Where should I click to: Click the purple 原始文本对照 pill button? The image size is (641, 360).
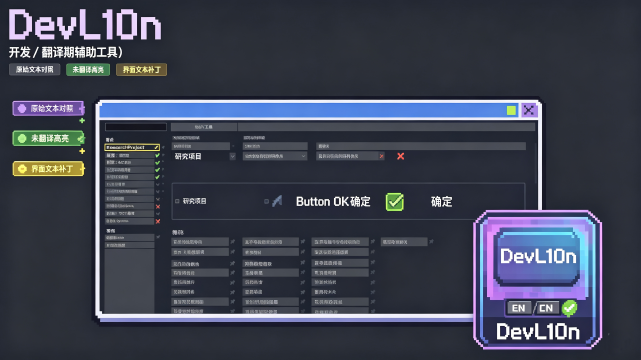48,108
